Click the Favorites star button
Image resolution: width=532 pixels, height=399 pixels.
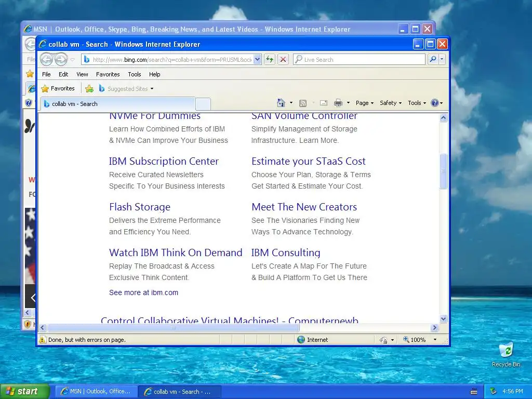(x=58, y=88)
